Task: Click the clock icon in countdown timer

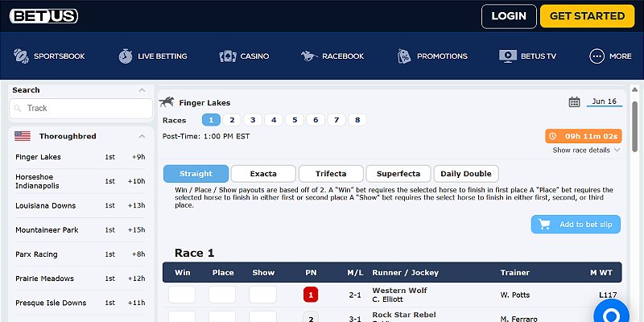Action: click(553, 136)
